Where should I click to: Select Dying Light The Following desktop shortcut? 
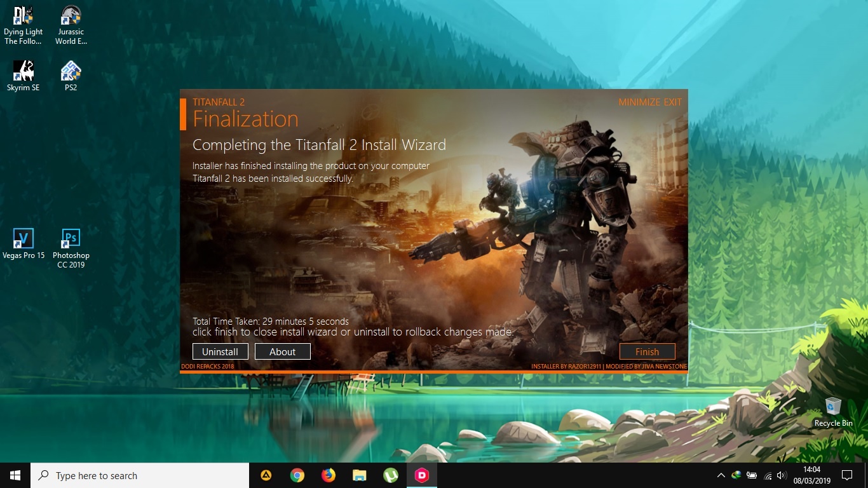(x=24, y=25)
